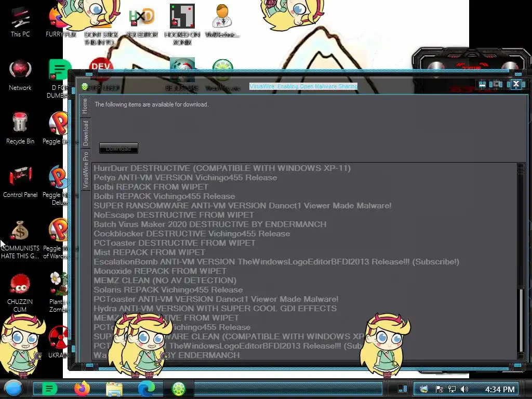Open the green document app in taskbar
532x399 pixels.
click(49, 389)
